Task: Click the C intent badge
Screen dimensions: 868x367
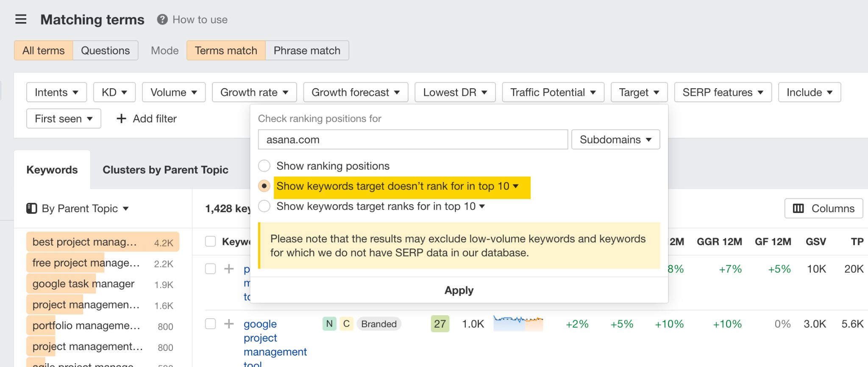Action: 346,324
